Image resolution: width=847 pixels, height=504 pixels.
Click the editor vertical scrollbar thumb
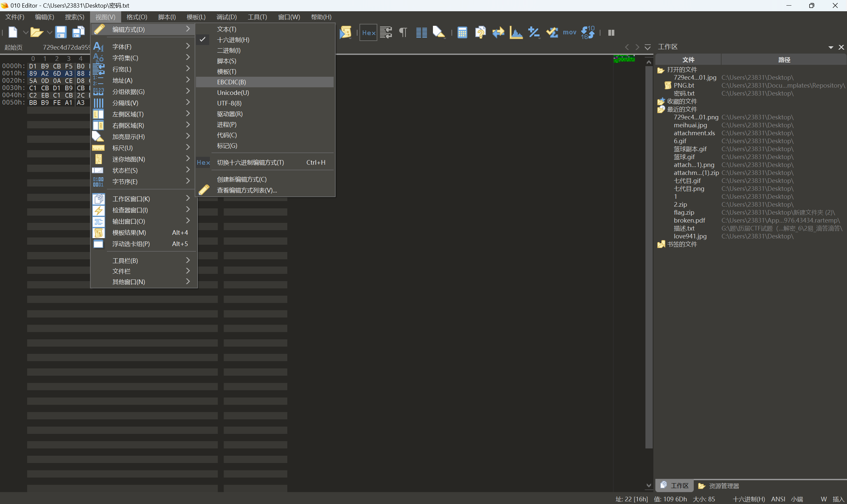648,257
